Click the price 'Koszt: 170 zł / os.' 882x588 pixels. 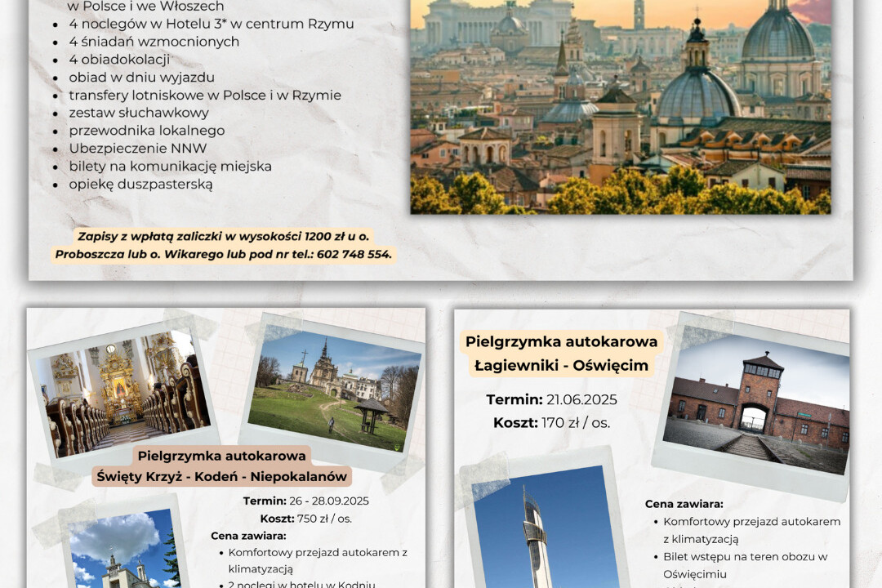(551, 422)
